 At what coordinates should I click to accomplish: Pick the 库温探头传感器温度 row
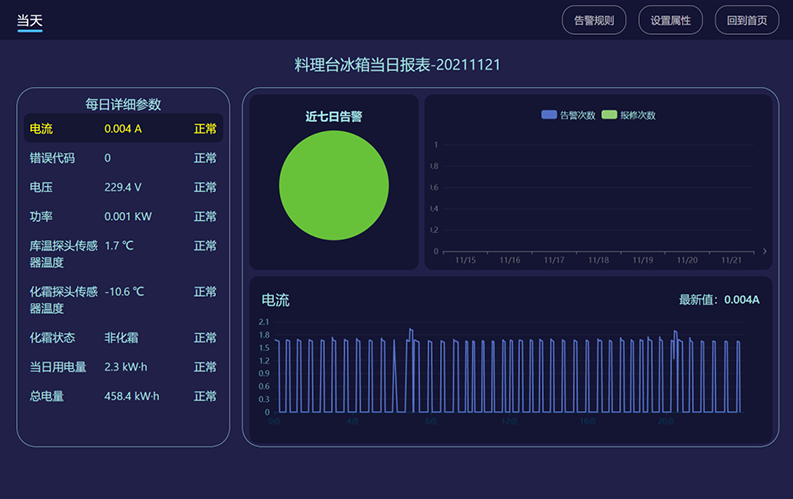[x=123, y=253]
